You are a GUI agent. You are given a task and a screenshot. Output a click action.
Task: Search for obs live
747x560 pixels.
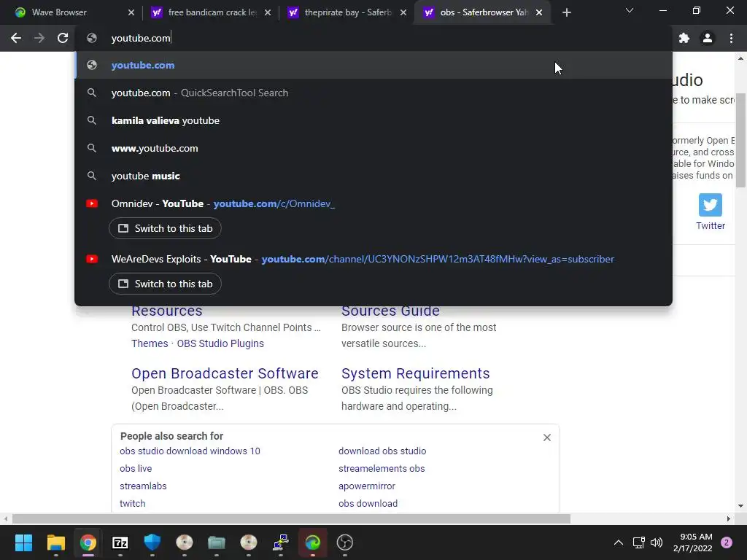pos(136,469)
